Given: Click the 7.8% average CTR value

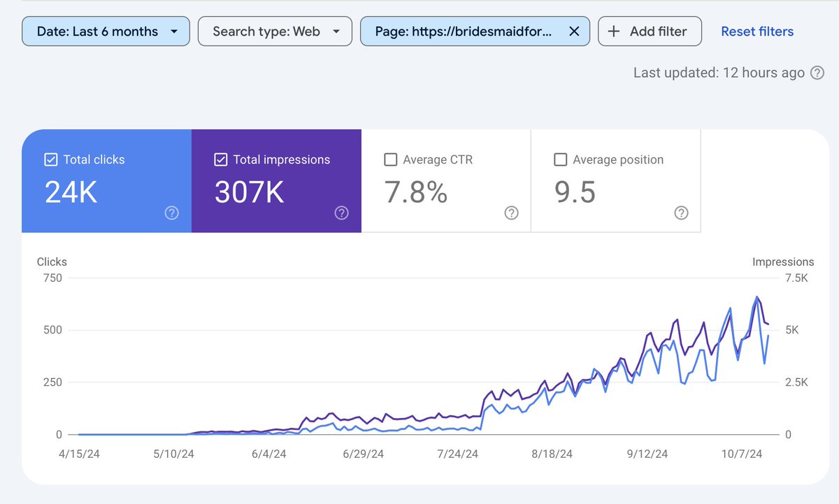Looking at the screenshot, I should pos(416,192).
